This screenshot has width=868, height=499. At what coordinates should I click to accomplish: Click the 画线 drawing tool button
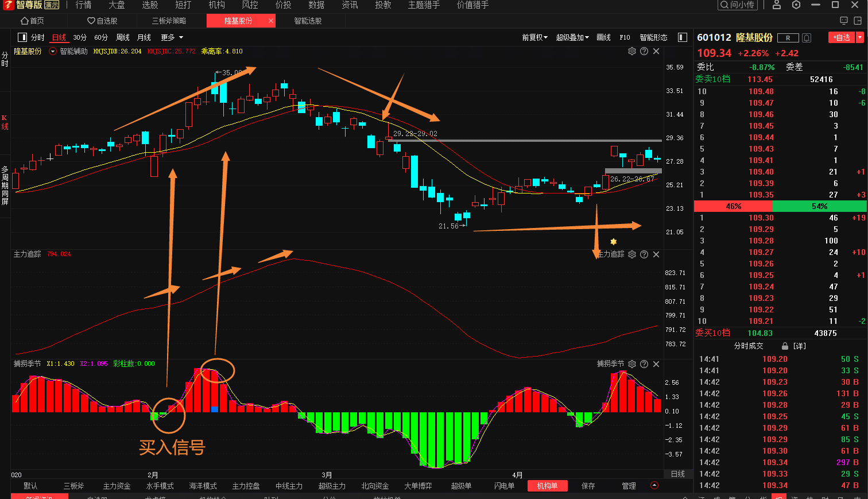(x=604, y=37)
